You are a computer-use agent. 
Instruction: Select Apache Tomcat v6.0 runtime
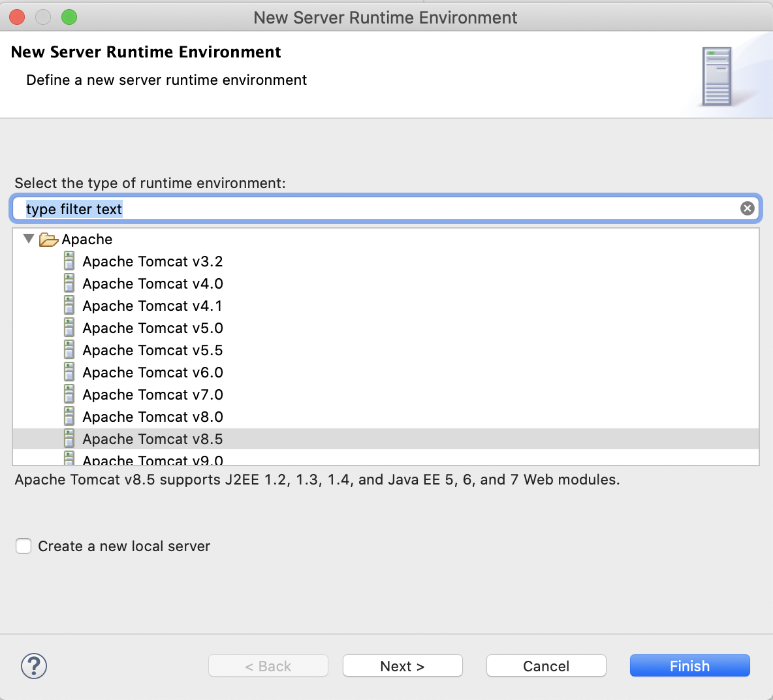coord(152,372)
